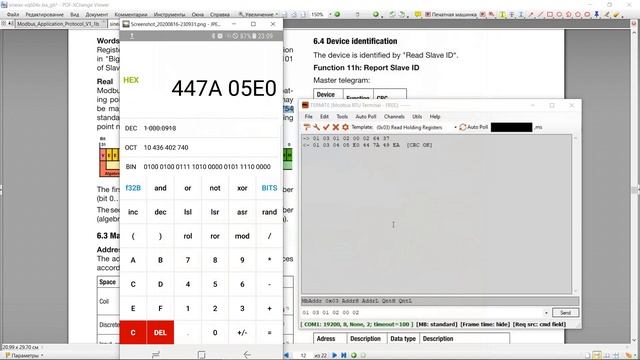640x360 pixels.
Task: Open the Документ menu in PDF-XChange
Action: click(97, 14)
